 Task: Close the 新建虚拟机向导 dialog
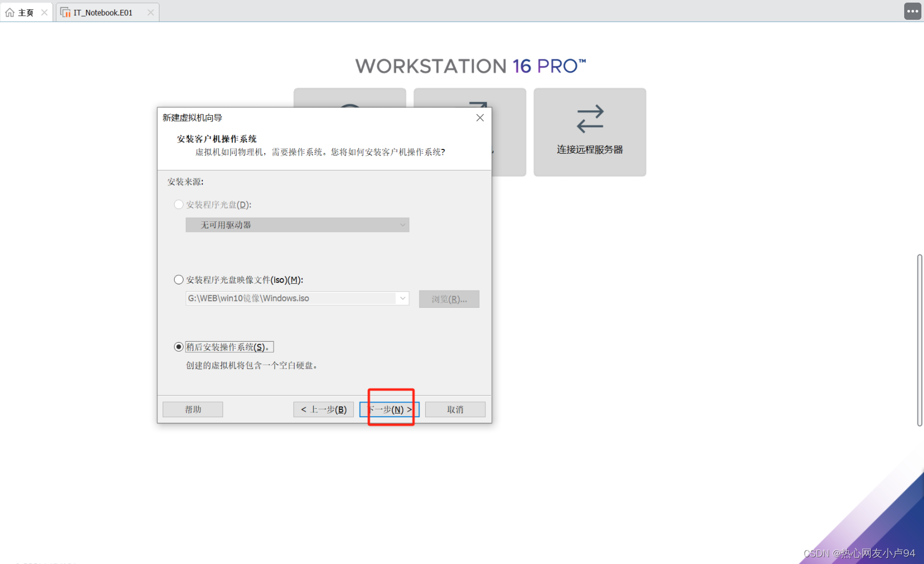[480, 118]
